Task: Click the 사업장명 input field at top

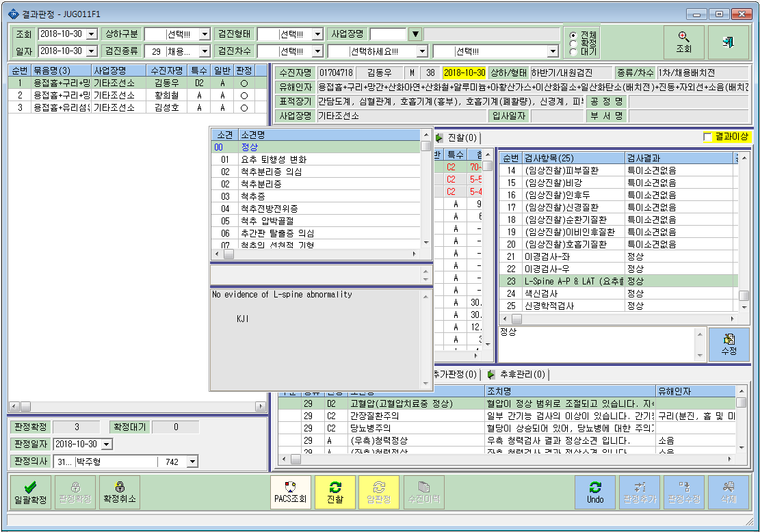Action: click(388, 34)
